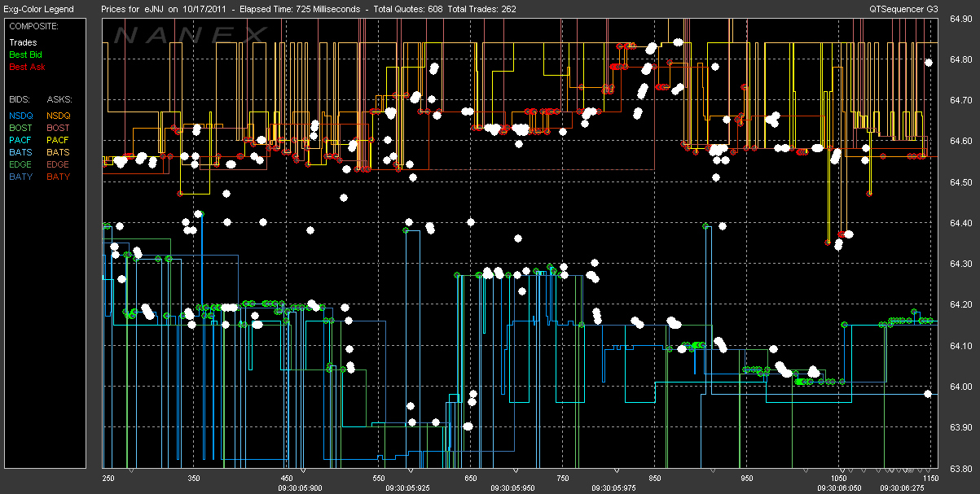This screenshot has height=494, width=980.
Task: Click the blue BATY bids label
Action: click(20, 177)
